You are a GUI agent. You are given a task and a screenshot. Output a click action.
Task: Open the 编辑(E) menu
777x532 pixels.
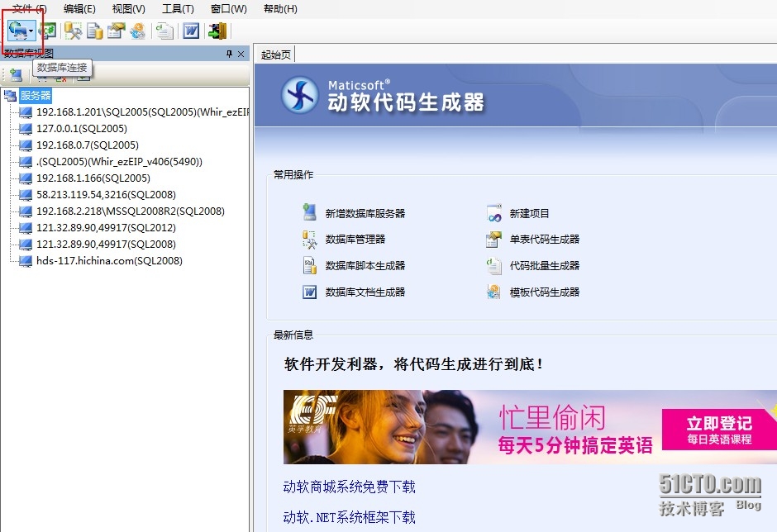pyautogui.click(x=80, y=8)
